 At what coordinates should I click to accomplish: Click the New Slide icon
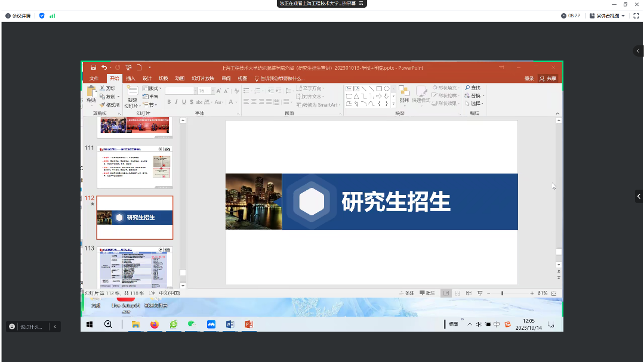(132, 92)
